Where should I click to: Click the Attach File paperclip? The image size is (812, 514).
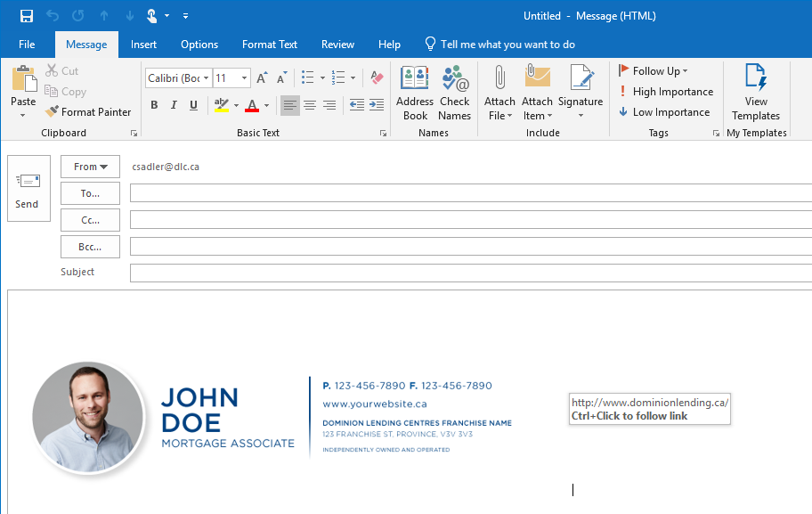click(x=499, y=78)
